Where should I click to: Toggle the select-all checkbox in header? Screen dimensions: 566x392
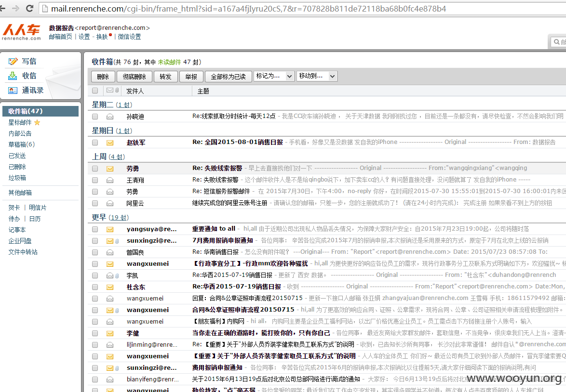coord(95,91)
